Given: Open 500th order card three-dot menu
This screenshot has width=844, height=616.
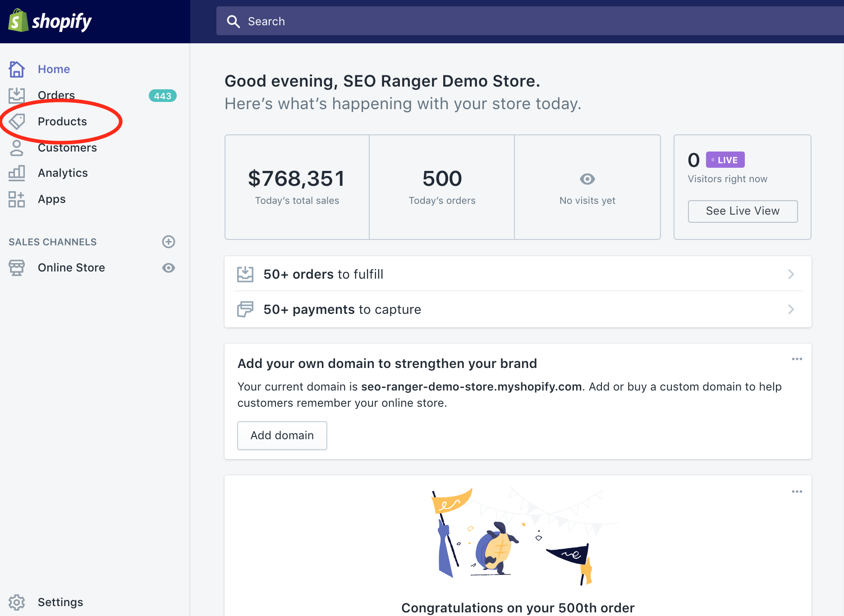Looking at the screenshot, I should click(x=797, y=492).
